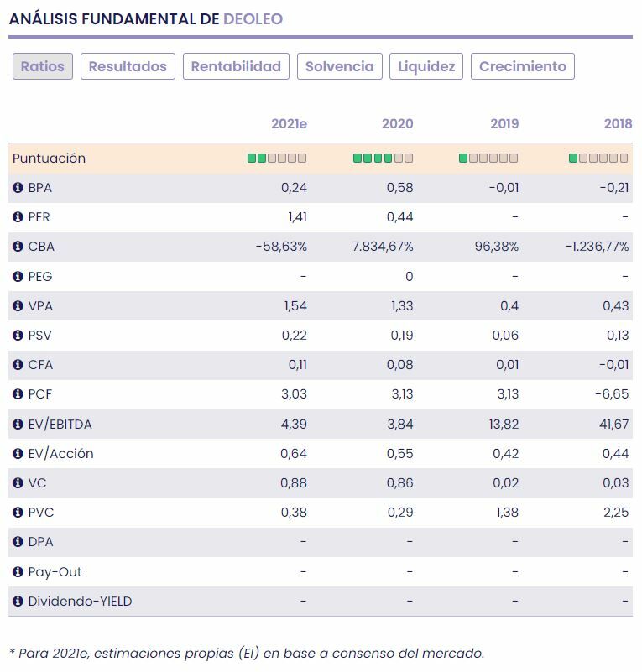Open the Pay-Out info icon

pos(18,571)
